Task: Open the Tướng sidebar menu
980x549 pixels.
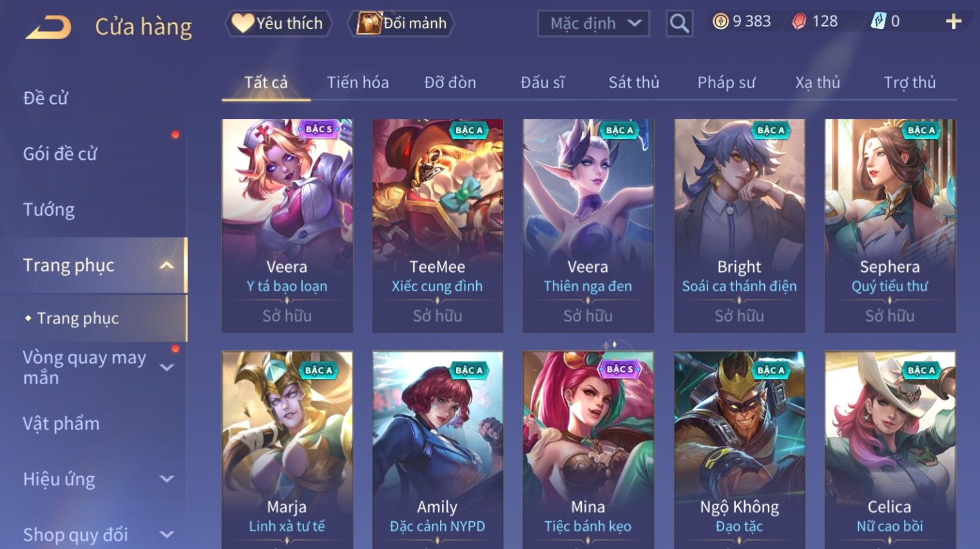Action: tap(49, 210)
